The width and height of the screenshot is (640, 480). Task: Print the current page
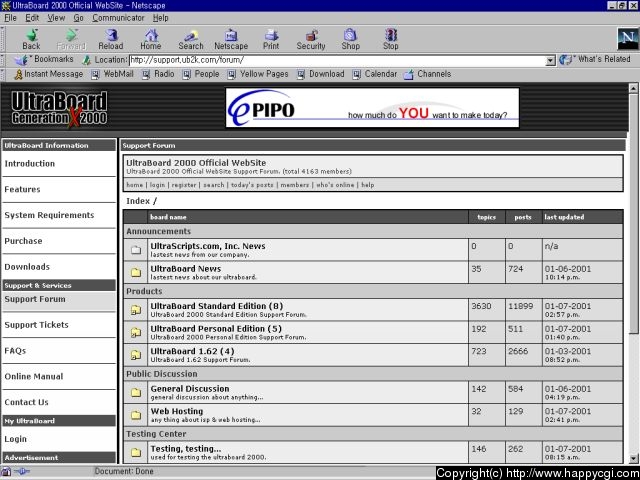click(271, 40)
